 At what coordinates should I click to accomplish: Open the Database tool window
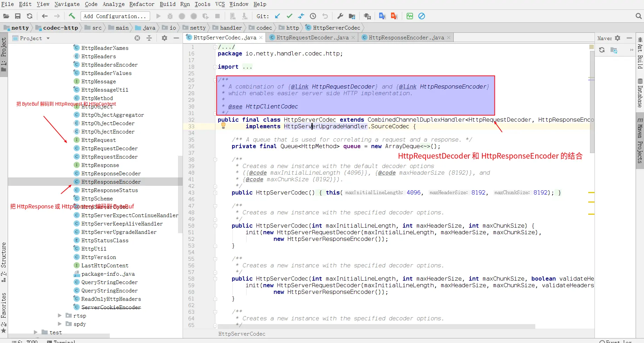640,93
